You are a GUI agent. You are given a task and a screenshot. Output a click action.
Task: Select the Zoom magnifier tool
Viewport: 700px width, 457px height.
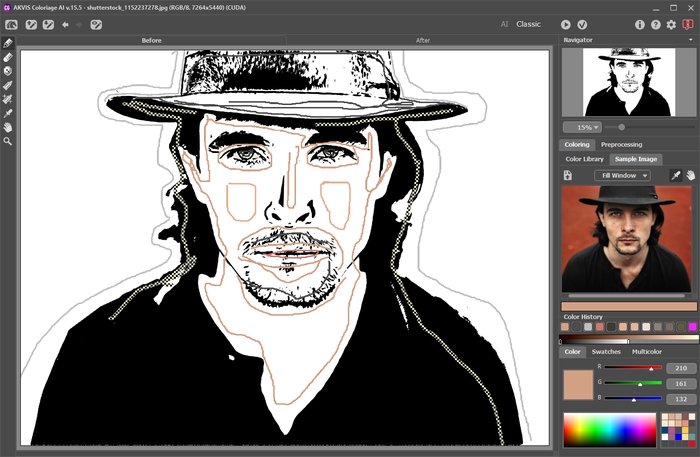point(8,141)
